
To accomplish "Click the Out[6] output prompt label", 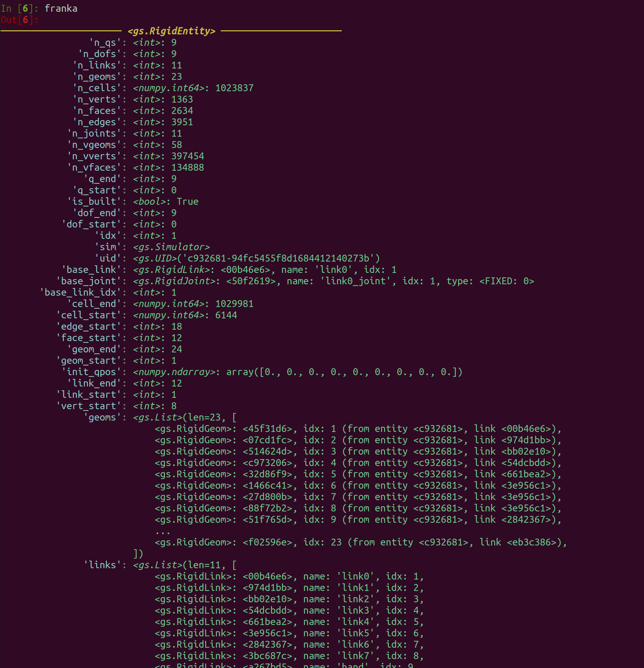I will tap(19, 20).
